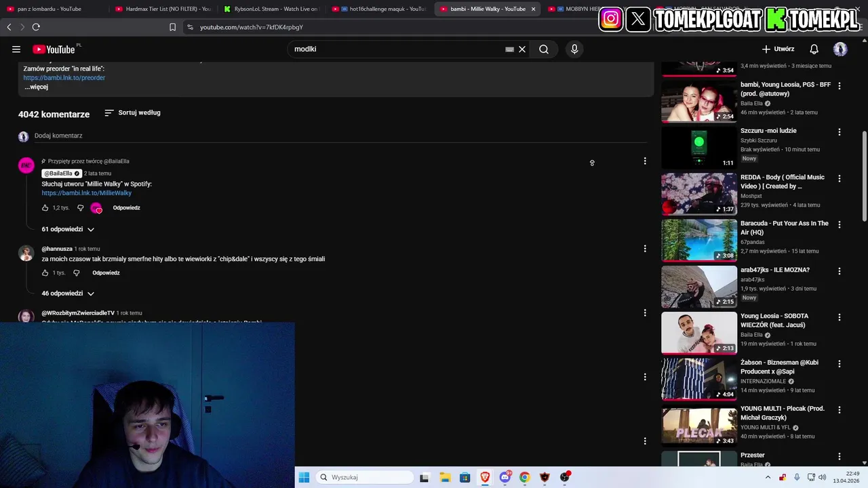The width and height of the screenshot is (868, 488).
Task: Open more options for Baracuda video
Action: [840, 224]
